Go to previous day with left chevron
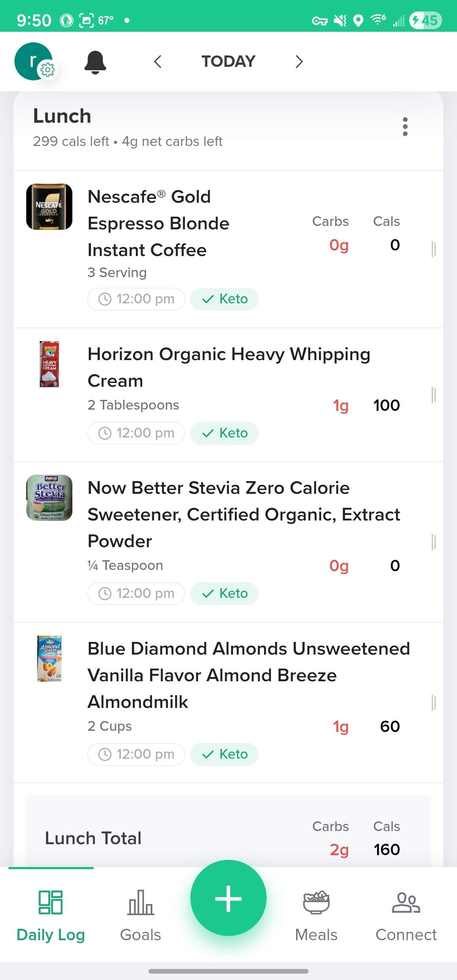Viewport: 457px width, 980px height. click(158, 62)
